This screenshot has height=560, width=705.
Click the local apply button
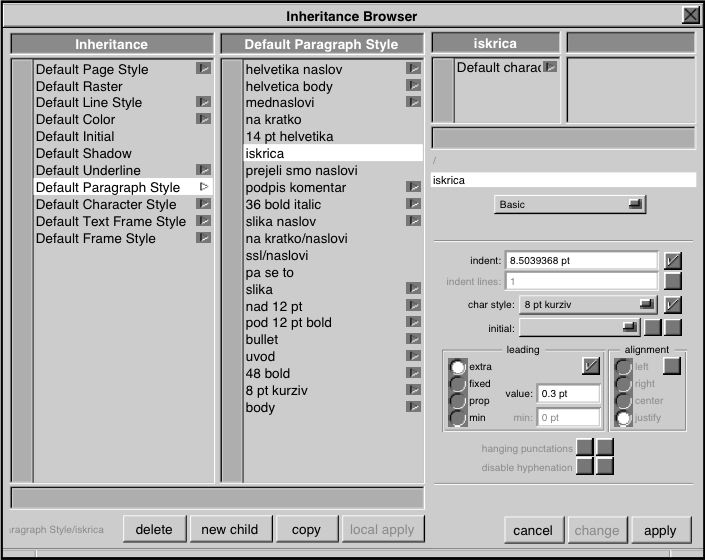[x=383, y=529]
